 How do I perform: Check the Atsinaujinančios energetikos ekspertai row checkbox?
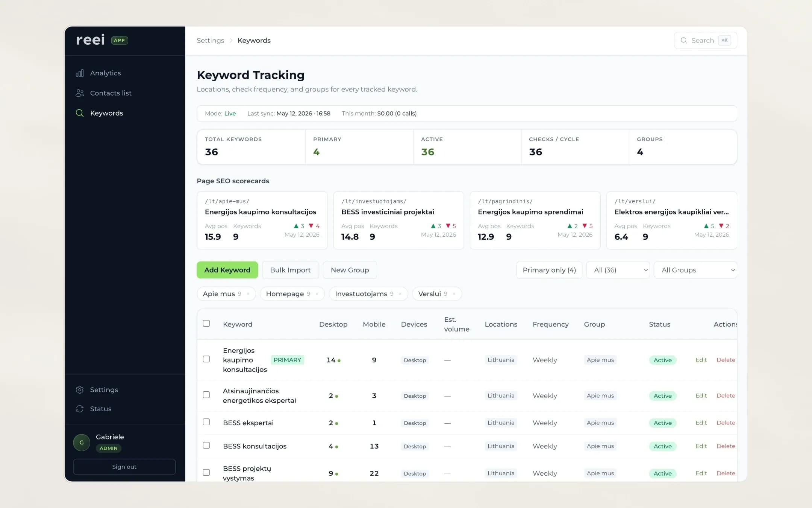pos(206,395)
